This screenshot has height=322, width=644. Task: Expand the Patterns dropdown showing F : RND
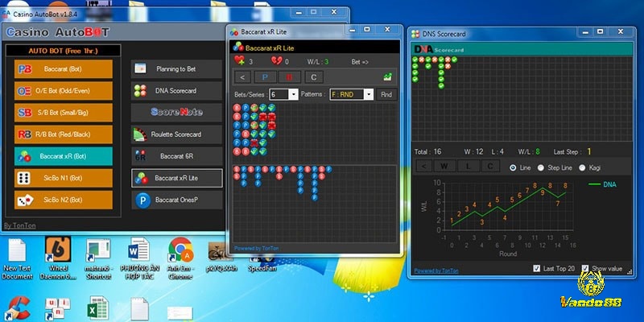tap(369, 94)
